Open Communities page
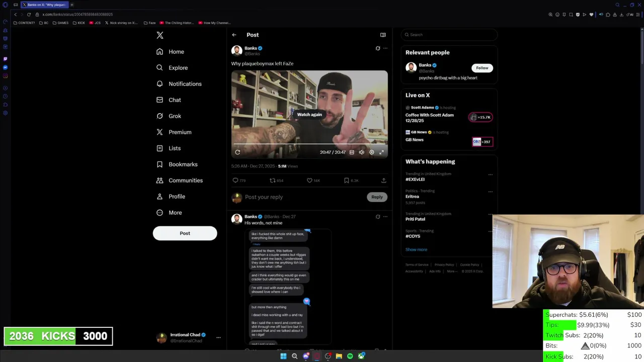Screen dimensions: 644x362 point(180,180)
